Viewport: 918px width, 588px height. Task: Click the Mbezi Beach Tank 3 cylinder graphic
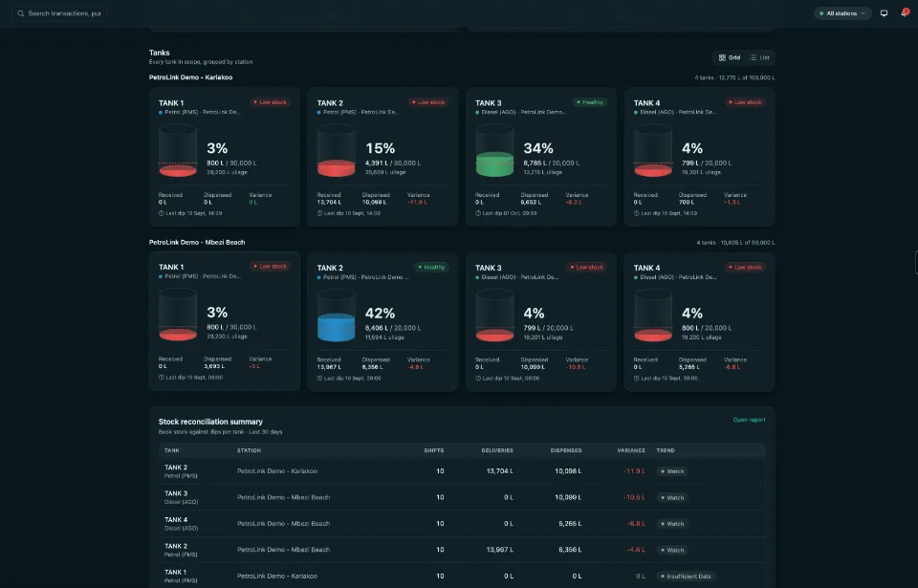pyautogui.click(x=494, y=316)
